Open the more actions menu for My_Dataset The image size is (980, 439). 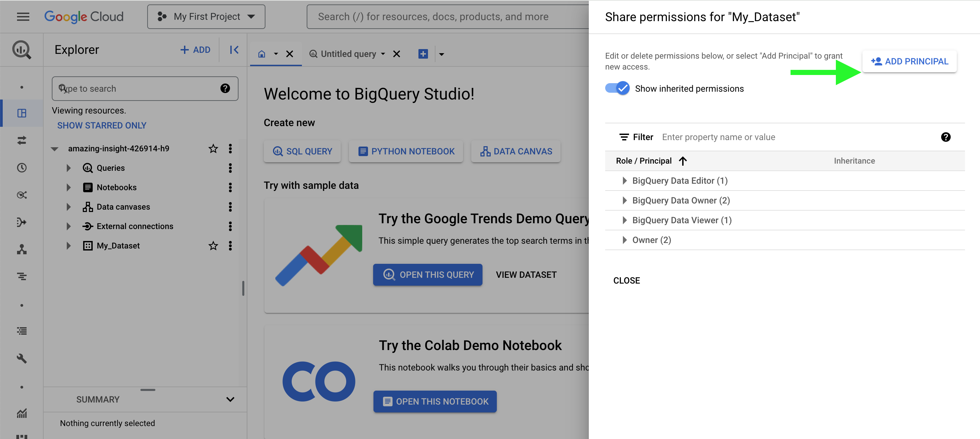[230, 246]
